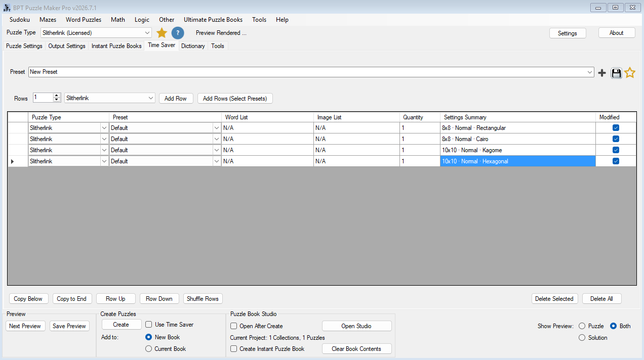The height and width of the screenshot is (360, 644).
Task: Open Preset dropdown in 10x10 Hexagonal row
Action: pos(217,161)
